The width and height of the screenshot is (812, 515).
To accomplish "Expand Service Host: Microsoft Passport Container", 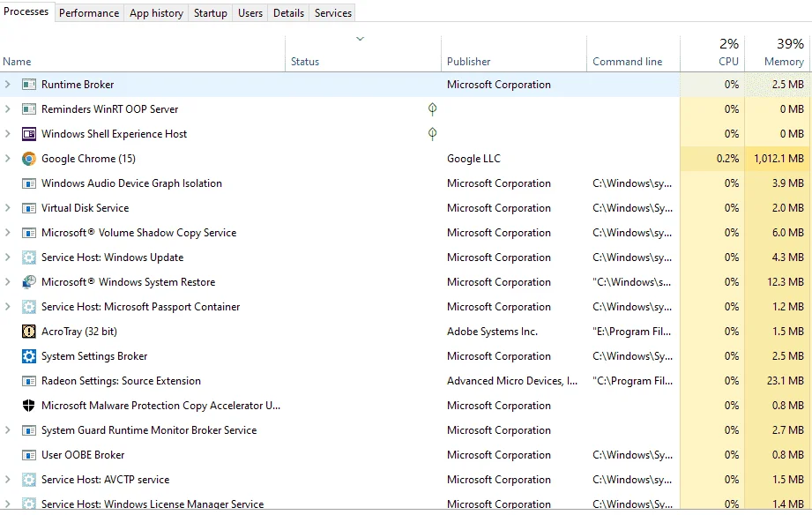I will coord(7,307).
